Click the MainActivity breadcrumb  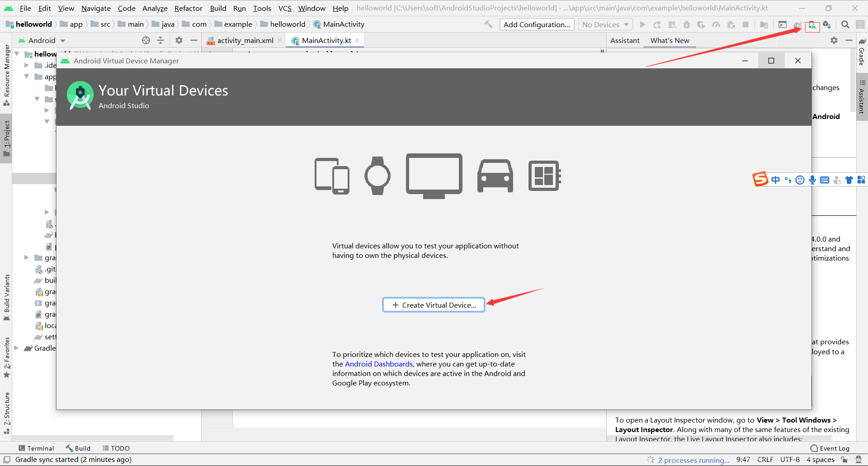[339, 24]
